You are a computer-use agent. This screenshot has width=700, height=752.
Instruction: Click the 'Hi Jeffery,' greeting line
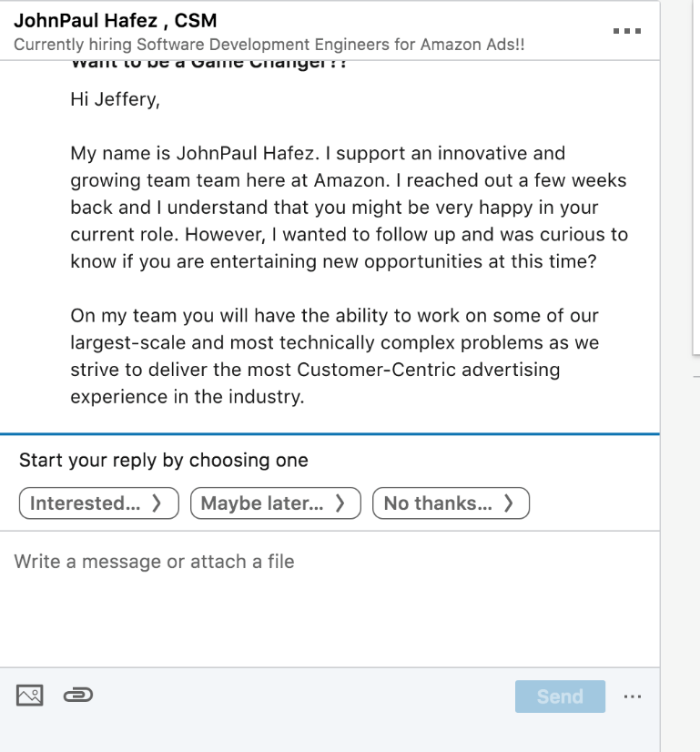[115, 99]
